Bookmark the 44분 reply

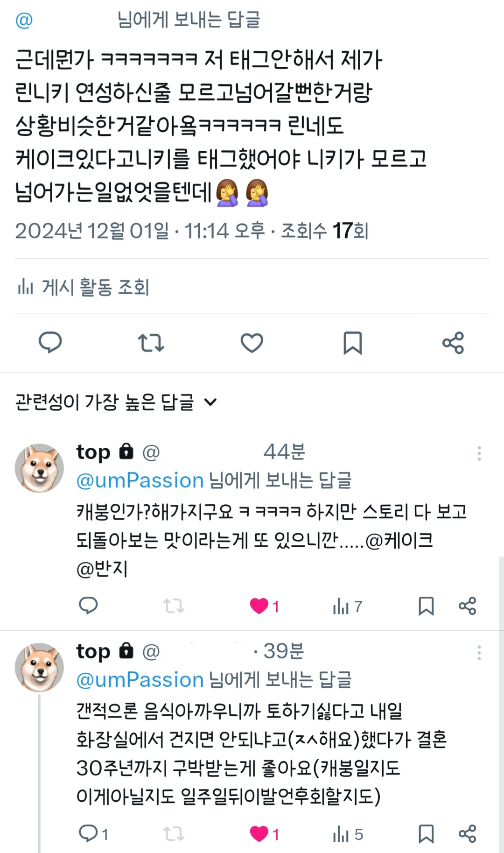(x=426, y=606)
